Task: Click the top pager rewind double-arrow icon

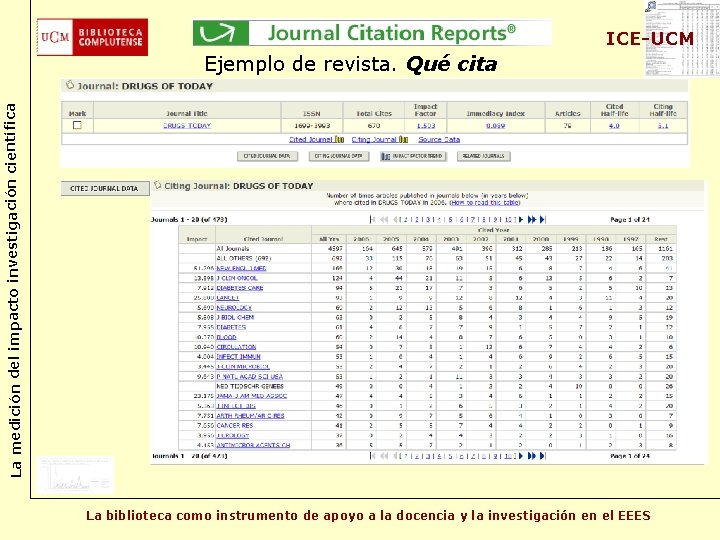Action: (x=384, y=219)
